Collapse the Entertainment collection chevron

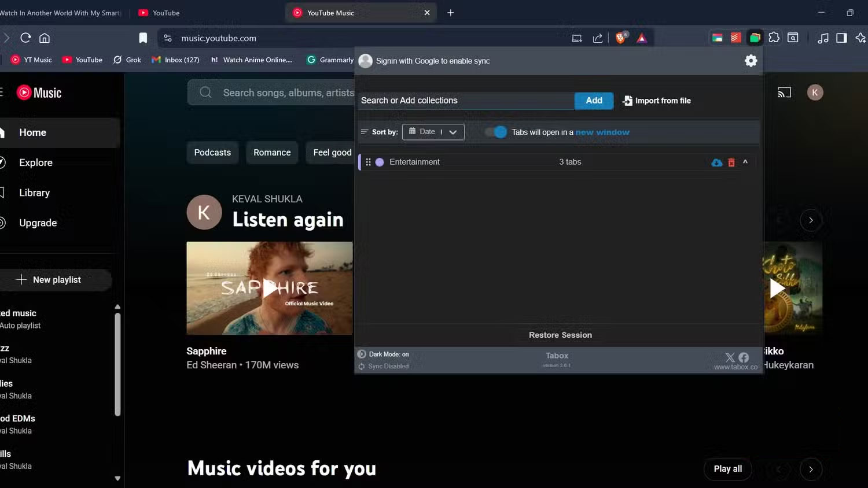[745, 162]
